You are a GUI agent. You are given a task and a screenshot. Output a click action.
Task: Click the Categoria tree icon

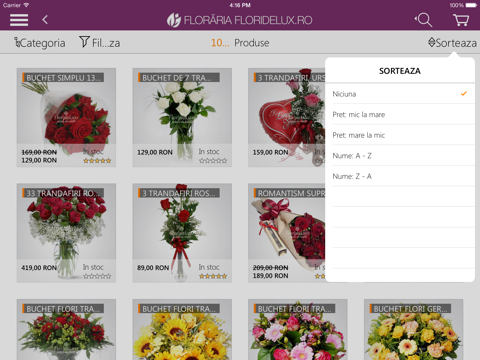[17, 42]
